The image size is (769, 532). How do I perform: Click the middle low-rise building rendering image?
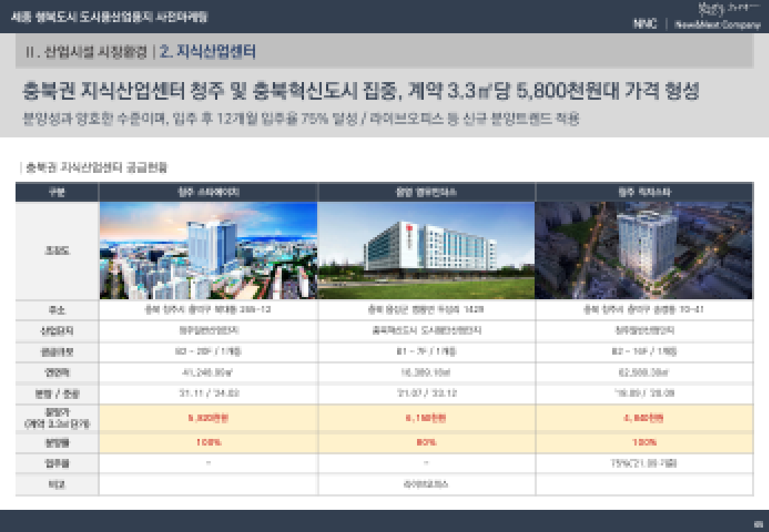[426, 250]
